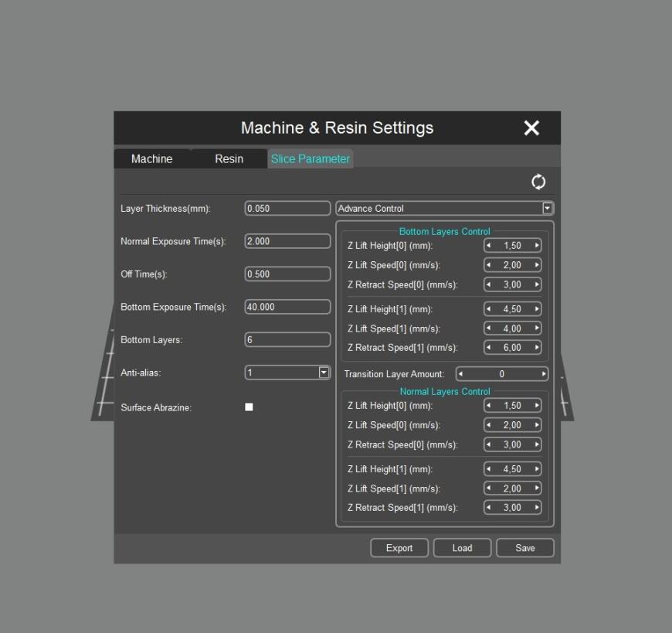Click the Normal Exposure Time field
Screen dimensions: 672x633
point(287,241)
